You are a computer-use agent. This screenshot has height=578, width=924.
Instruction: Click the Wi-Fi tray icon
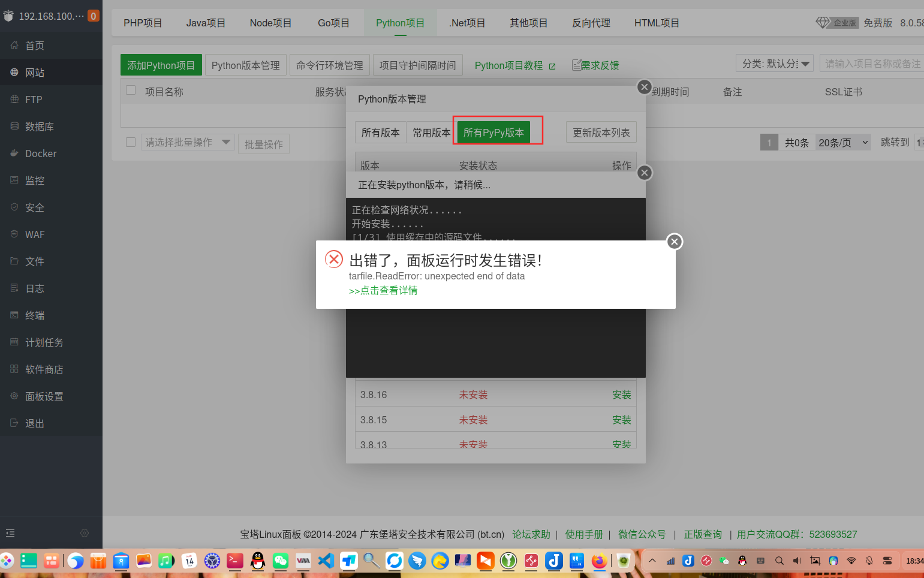point(851,561)
